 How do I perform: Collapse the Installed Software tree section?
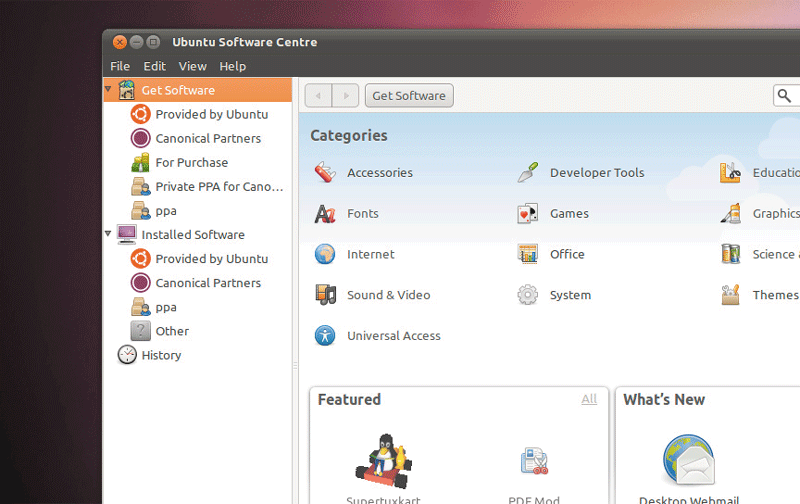(x=109, y=234)
